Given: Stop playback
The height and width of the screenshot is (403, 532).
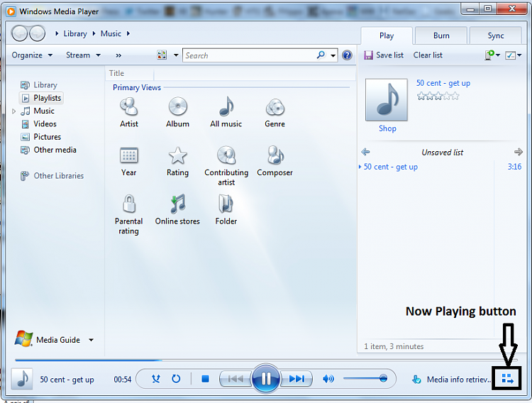Looking at the screenshot, I should pyautogui.click(x=205, y=379).
